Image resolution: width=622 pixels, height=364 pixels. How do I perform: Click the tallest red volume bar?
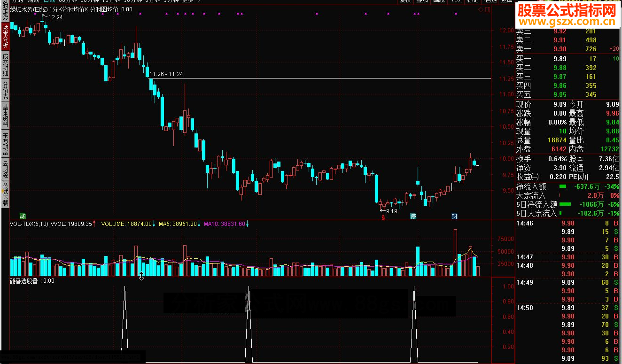coord(455,253)
